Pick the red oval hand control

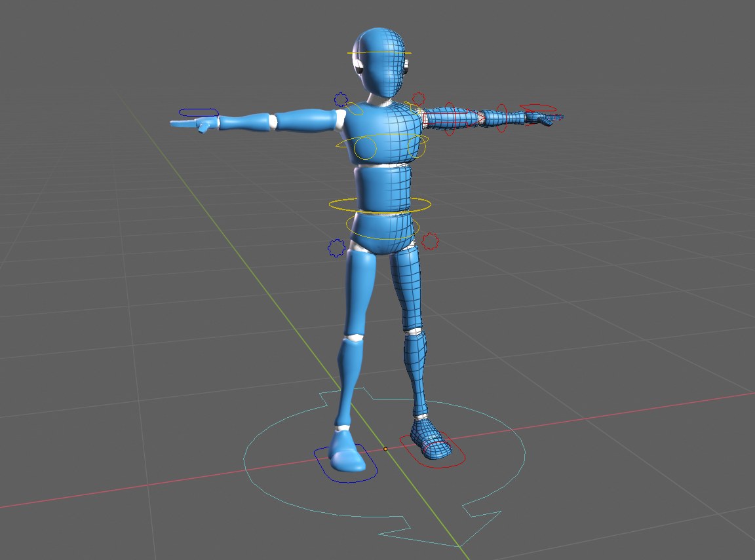(538, 108)
